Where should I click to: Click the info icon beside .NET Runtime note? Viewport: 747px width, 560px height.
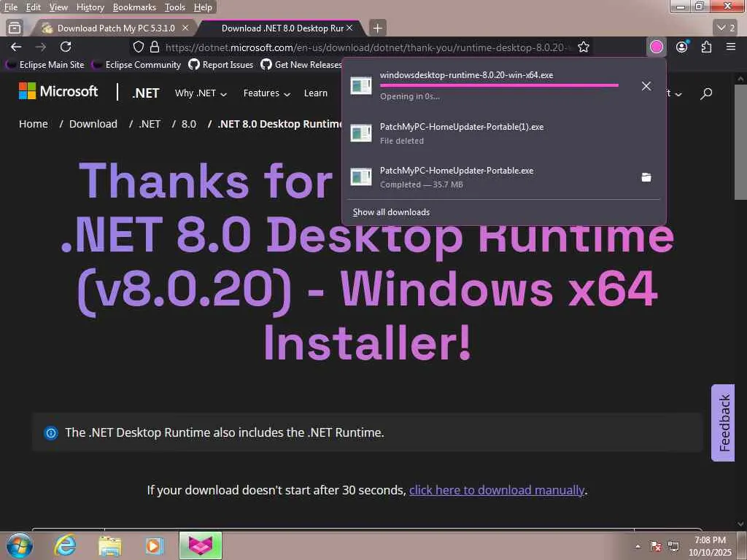[50, 433]
